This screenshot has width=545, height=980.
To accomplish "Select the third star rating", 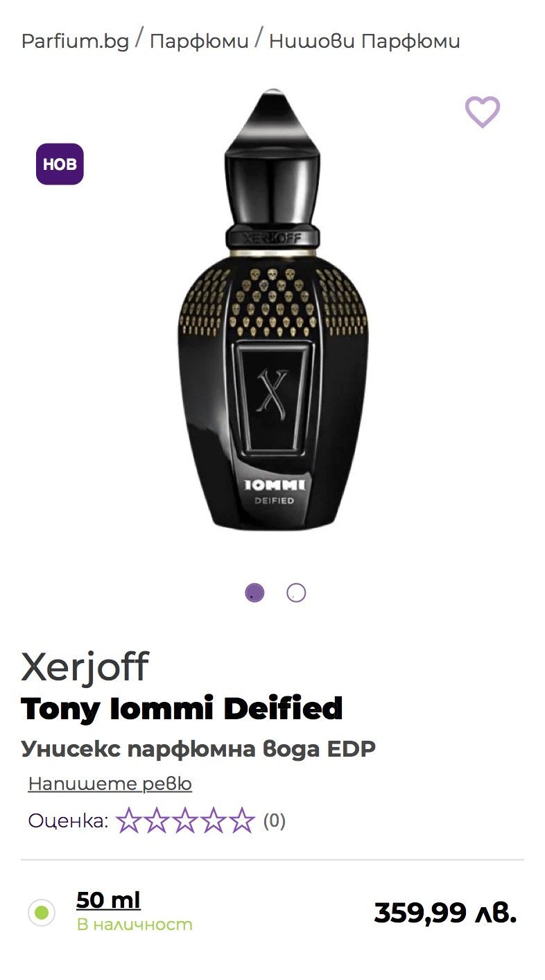I will click(185, 820).
